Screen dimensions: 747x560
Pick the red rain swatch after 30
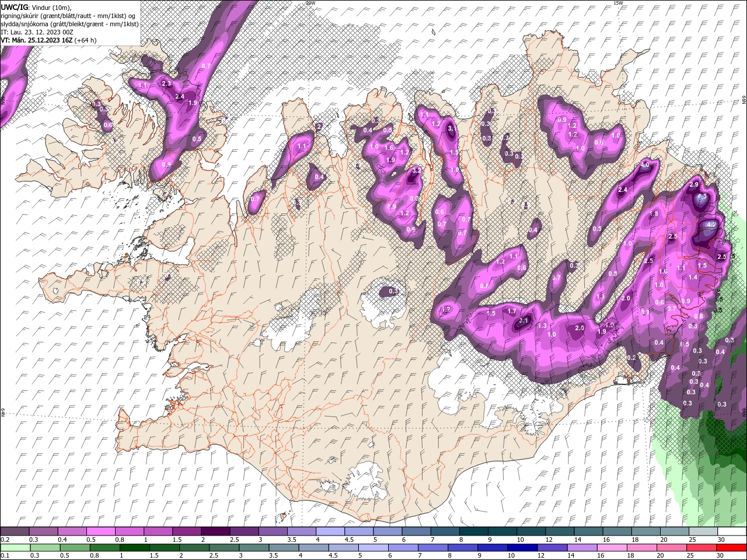point(731,548)
